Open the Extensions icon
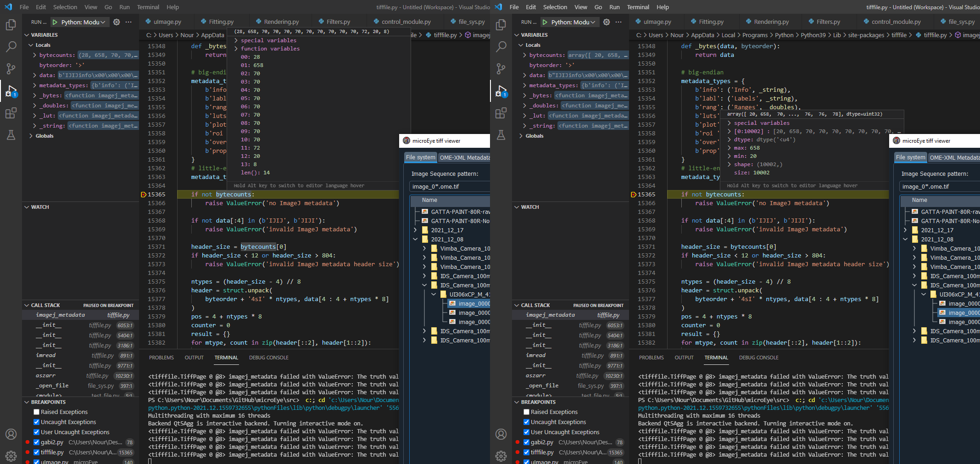 click(x=11, y=113)
